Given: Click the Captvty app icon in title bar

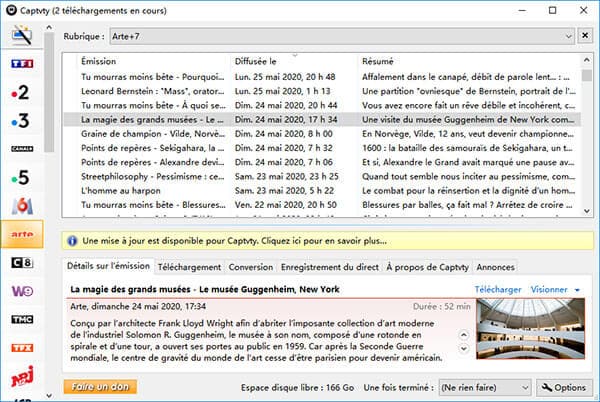Looking at the screenshot, I should [x=11, y=10].
